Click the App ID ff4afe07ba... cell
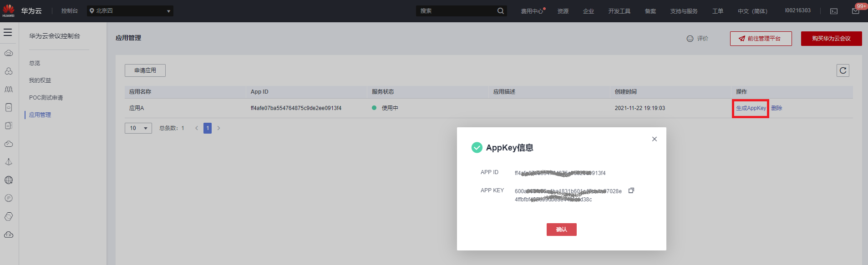 [296, 108]
